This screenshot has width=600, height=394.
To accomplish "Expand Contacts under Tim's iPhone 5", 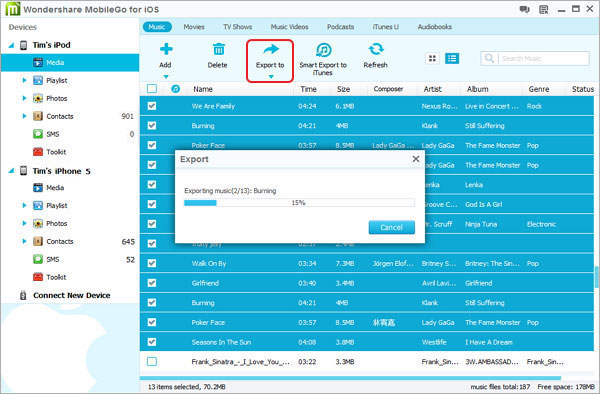I will point(24,241).
